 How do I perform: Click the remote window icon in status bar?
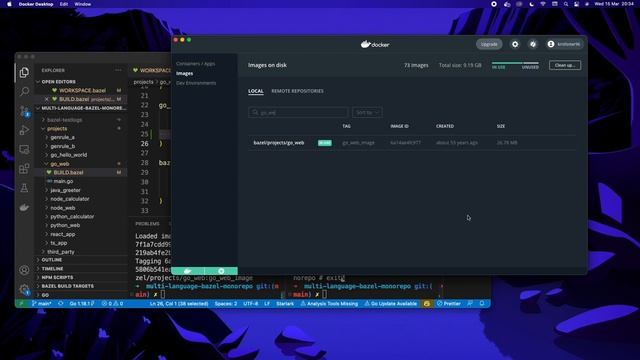click(x=21, y=304)
